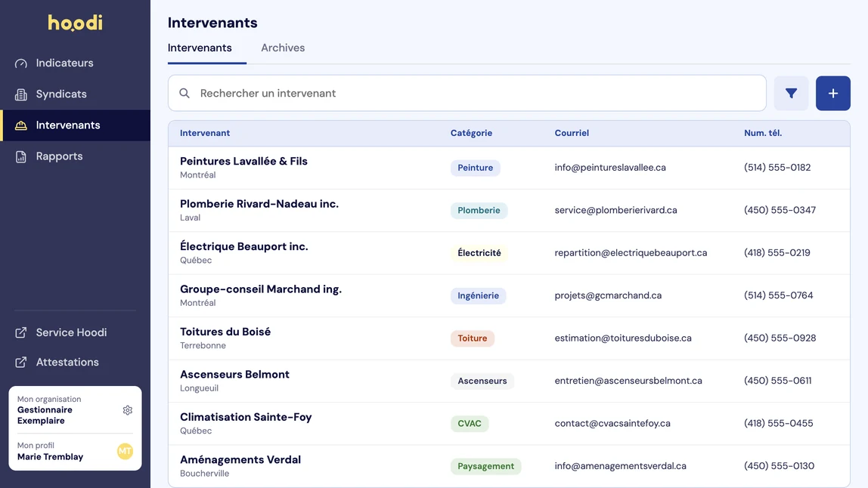Click the Terrebonne city label
The height and width of the screenshot is (488, 868).
click(203, 346)
